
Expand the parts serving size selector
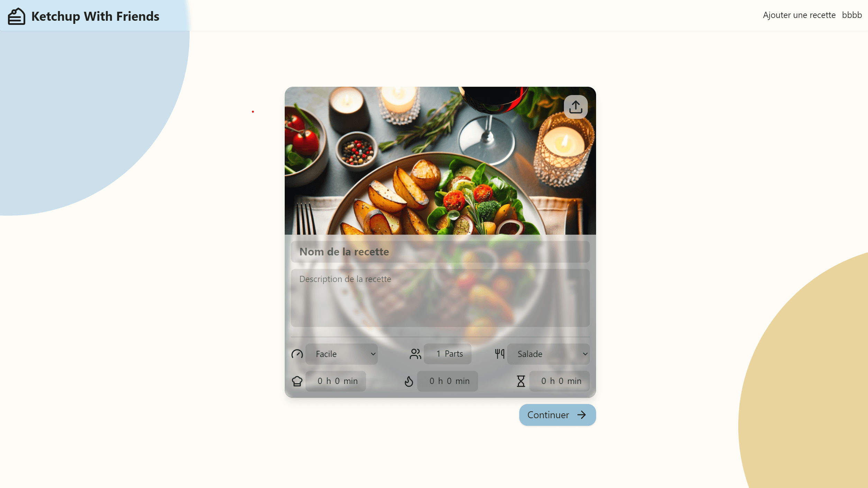coord(438,354)
